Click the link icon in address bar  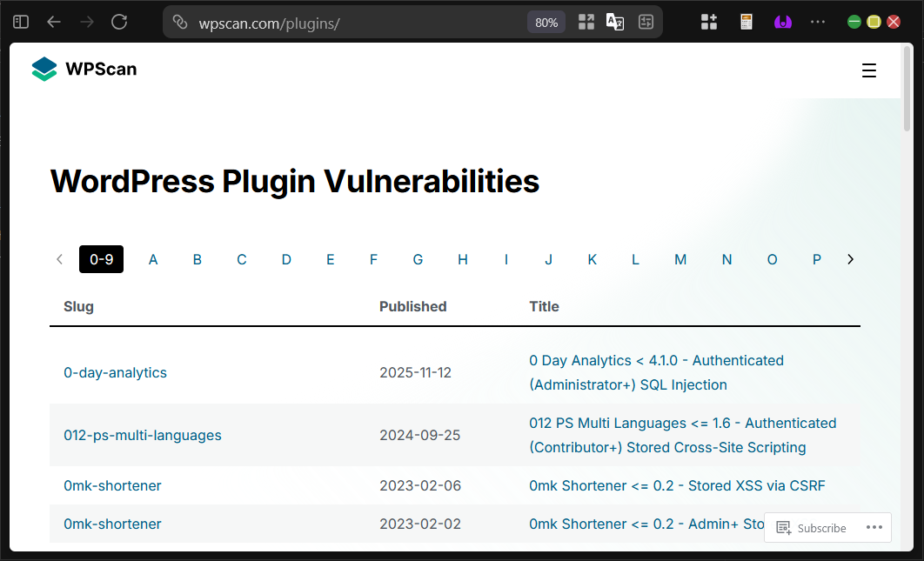[180, 23]
